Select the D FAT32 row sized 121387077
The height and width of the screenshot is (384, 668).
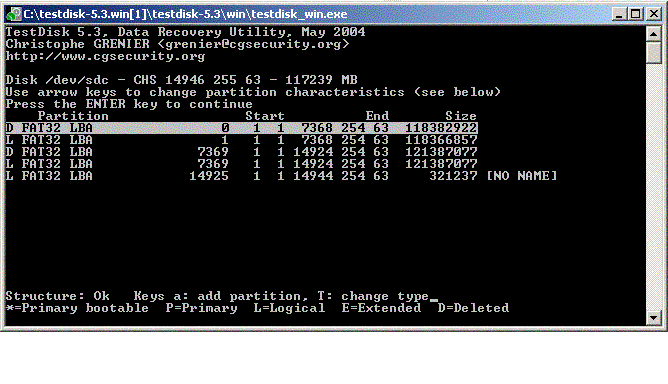point(242,152)
